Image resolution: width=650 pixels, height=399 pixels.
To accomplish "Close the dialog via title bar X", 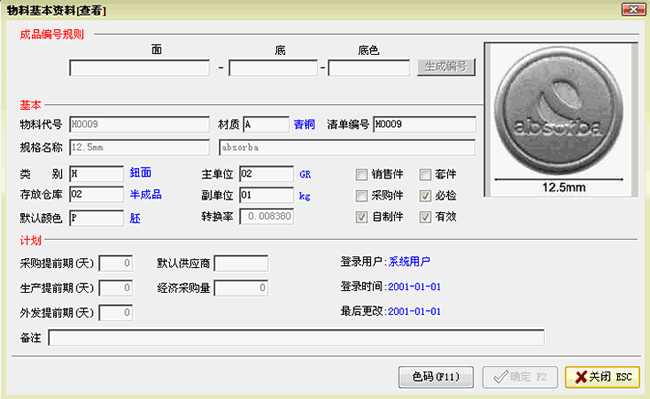I will [633, 9].
